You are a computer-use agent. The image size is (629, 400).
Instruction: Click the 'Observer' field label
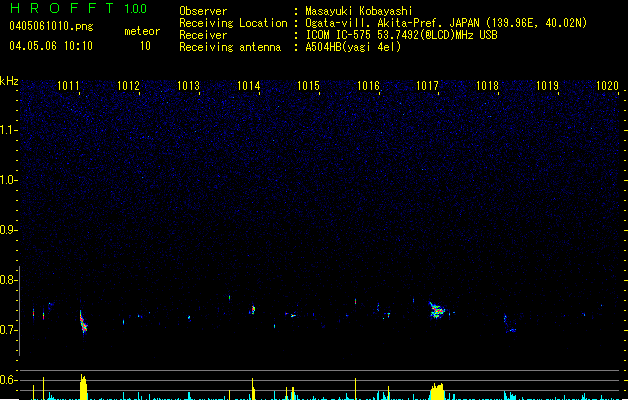(x=203, y=11)
